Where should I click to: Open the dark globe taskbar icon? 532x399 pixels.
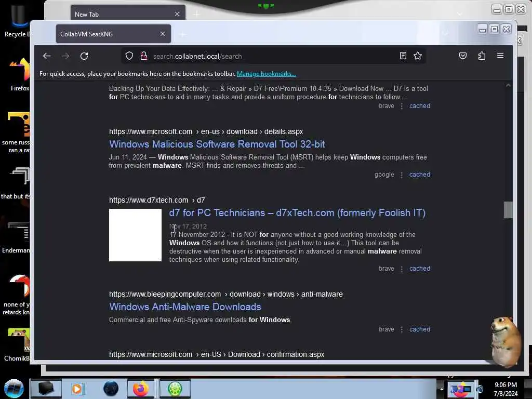point(111,389)
